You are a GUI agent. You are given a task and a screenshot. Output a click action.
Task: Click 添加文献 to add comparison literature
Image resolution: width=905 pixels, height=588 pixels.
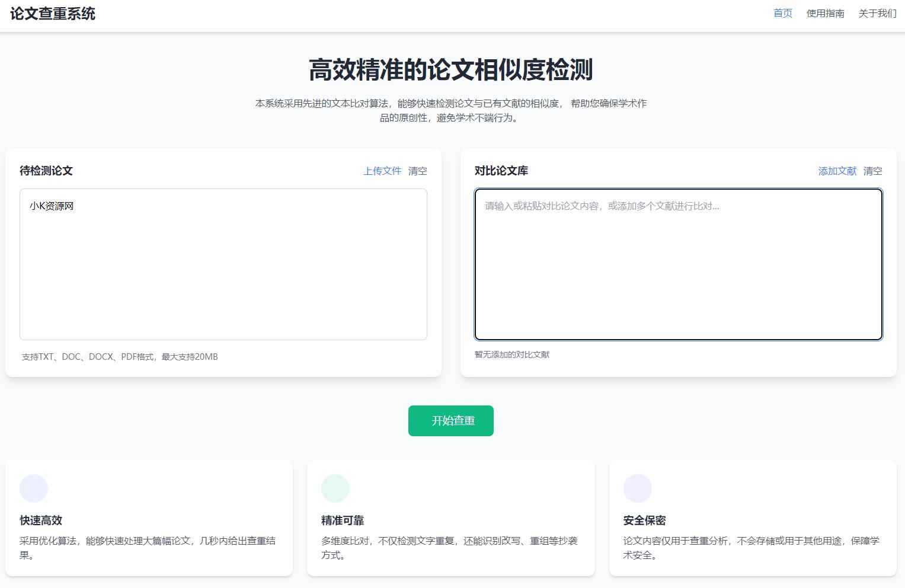click(837, 171)
